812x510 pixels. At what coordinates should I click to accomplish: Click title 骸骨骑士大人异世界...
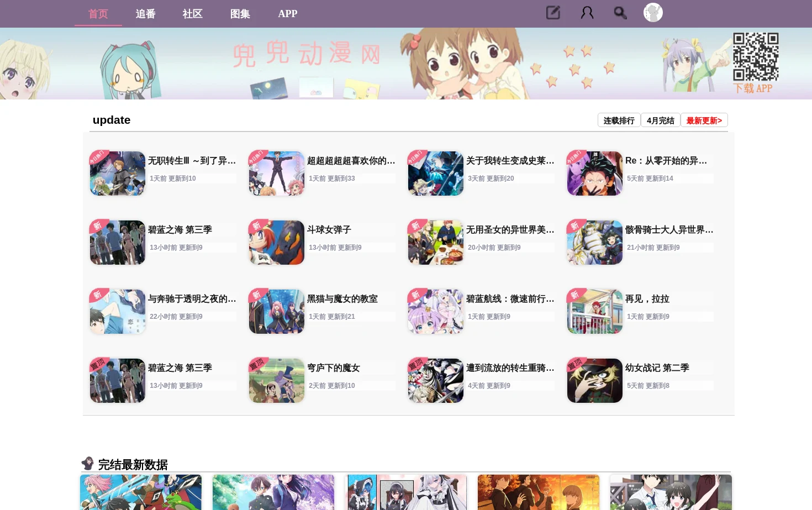(x=669, y=230)
